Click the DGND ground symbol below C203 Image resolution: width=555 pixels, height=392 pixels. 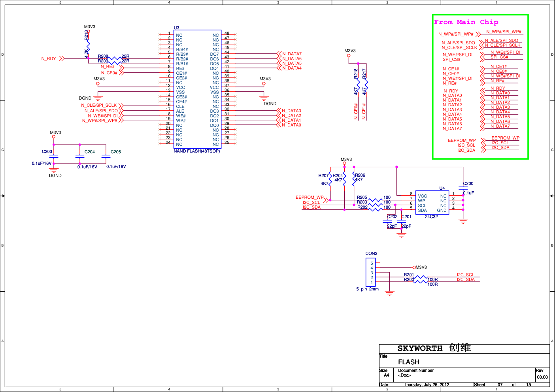click(54, 171)
